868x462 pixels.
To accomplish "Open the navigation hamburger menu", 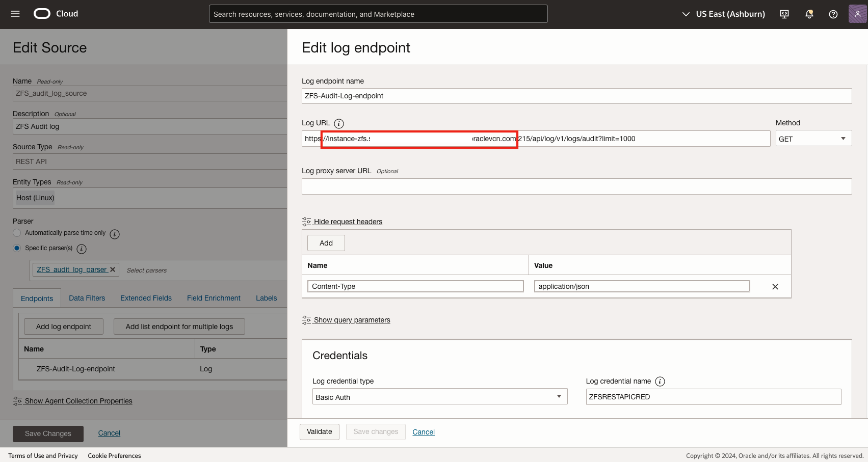I will coord(15,14).
